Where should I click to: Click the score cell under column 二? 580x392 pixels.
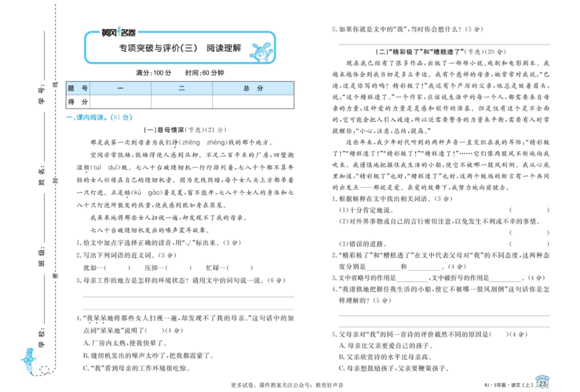[x=182, y=101]
